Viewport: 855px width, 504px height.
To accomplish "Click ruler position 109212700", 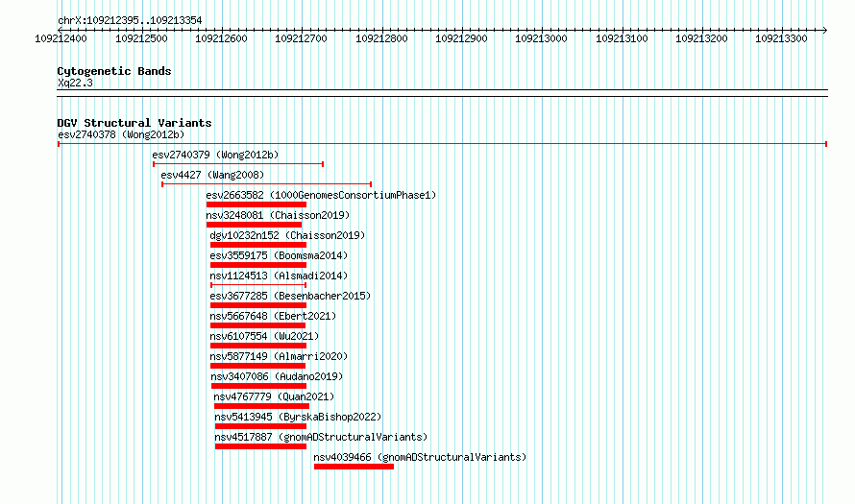I will (302, 38).
